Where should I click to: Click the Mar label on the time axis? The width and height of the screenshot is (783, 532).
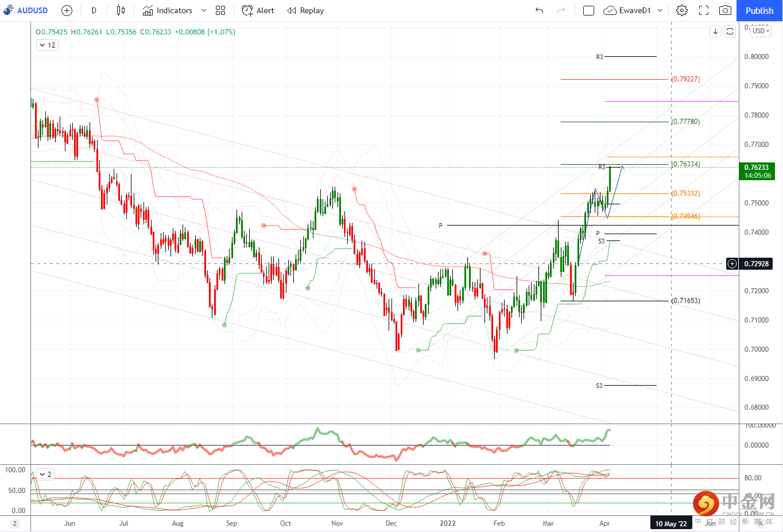coord(548,523)
